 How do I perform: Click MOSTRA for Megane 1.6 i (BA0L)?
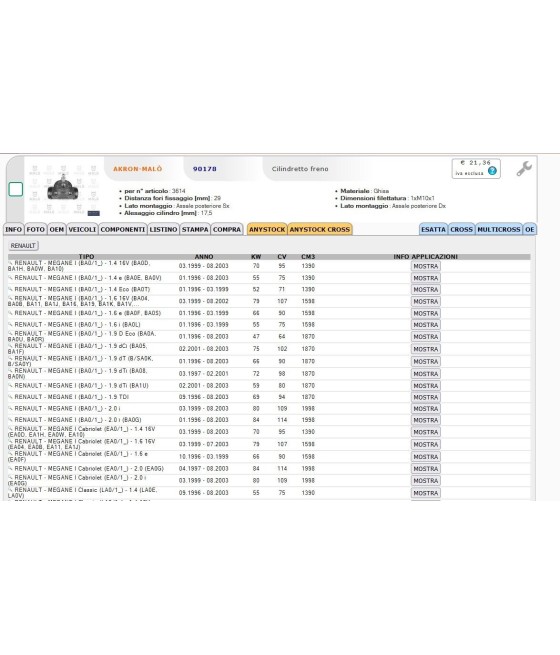(426, 325)
